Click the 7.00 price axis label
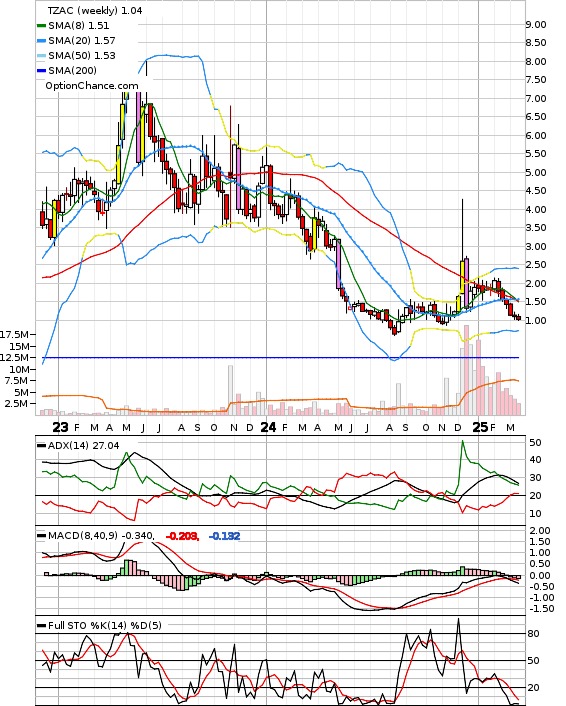Image resolution: width=566 pixels, height=706 pixels. point(536,99)
